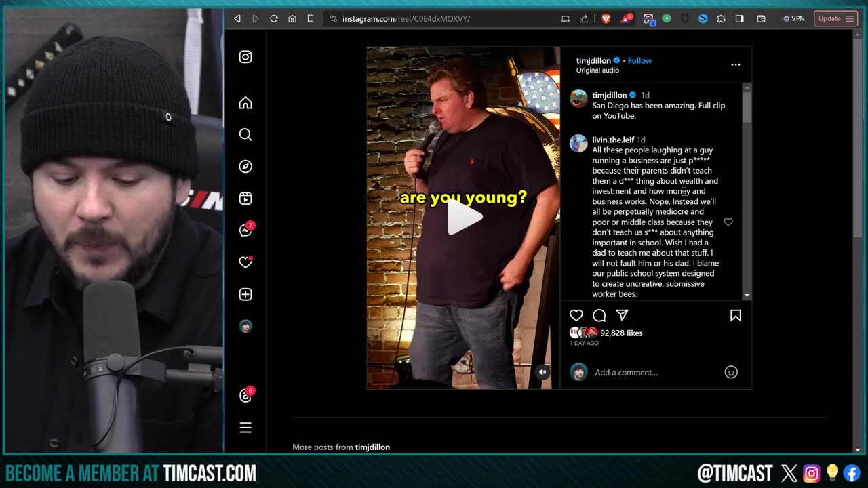Open the red blocker extension with 4 badge
This screenshot has height=488, width=868.
click(x=649, y=20)
